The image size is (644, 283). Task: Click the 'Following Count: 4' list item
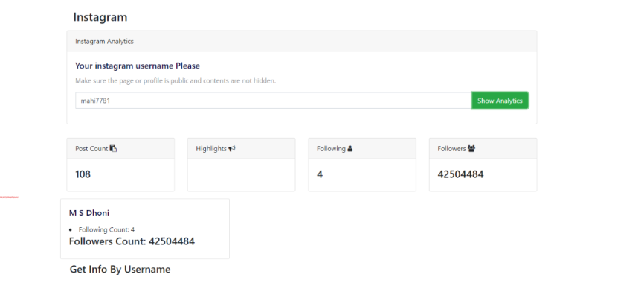pyautogui.click(x=106, y=229)
